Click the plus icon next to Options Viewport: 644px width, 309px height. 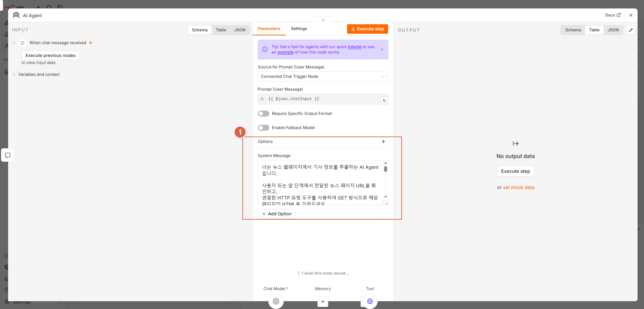[383, 142]
